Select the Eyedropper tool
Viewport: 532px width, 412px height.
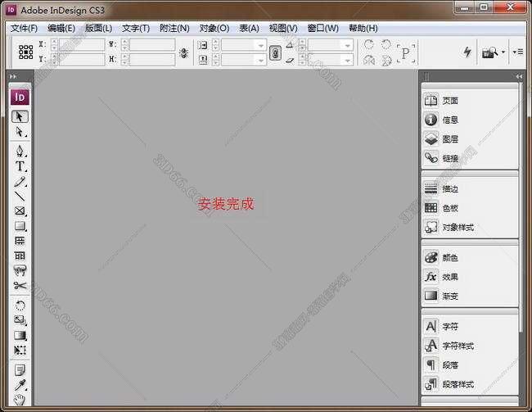coord(20,385)
